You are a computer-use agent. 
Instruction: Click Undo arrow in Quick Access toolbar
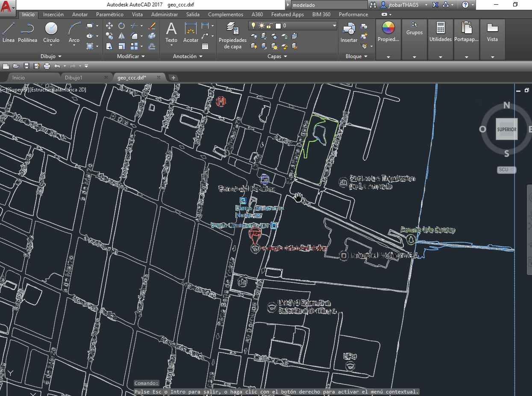click(57, 66)
